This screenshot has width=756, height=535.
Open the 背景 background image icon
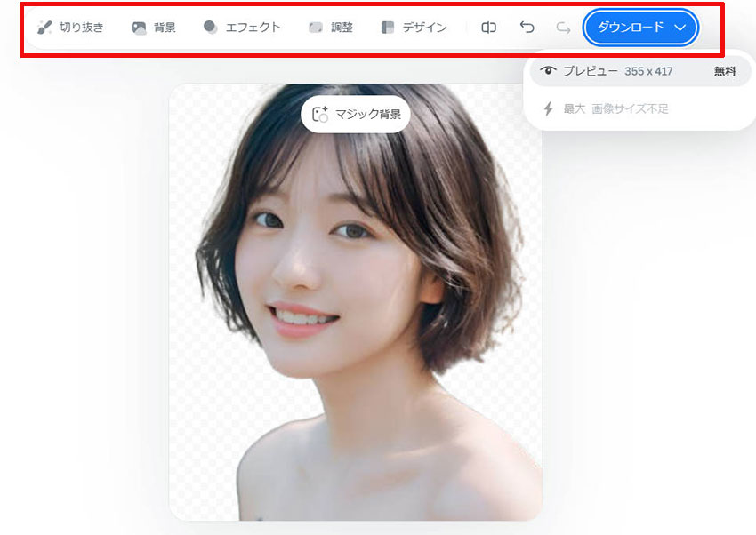tap(139, 28)
